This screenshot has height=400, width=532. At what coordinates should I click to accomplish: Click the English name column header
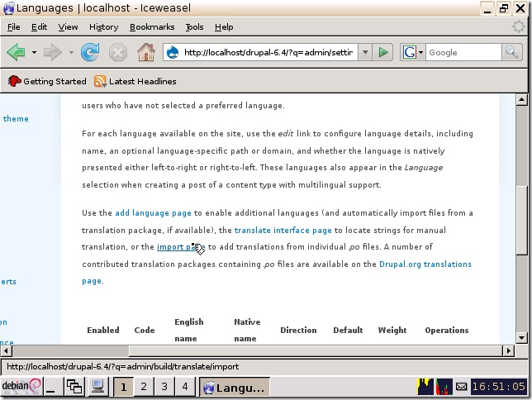pyautogui.click(x=189, y=330)
